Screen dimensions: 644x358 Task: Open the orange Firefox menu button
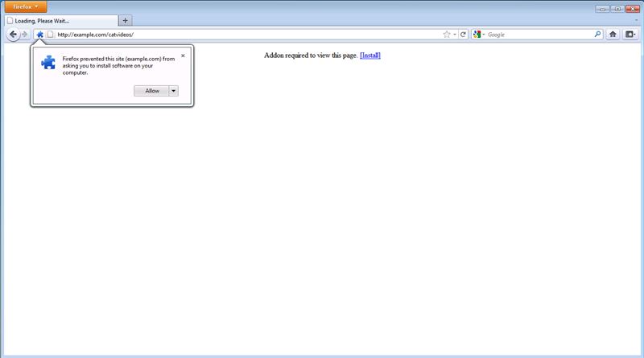click(24, 6)
